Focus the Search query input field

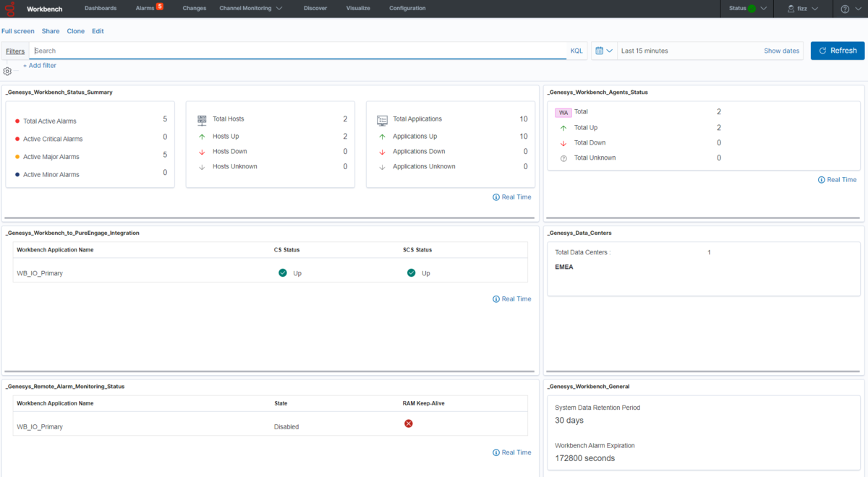297,51
